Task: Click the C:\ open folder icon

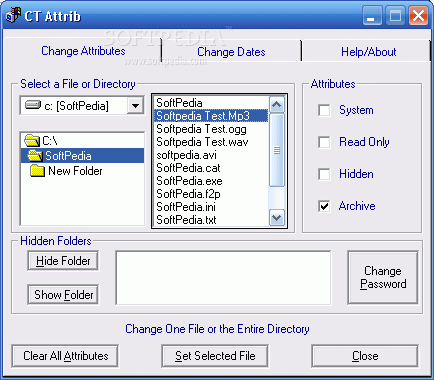Action: click(32, 141)
